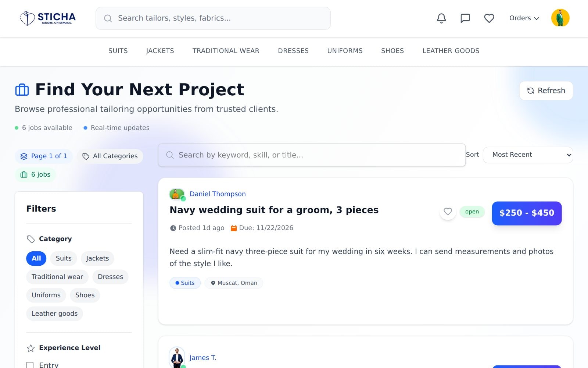
Task: Open Daniel Thompson's profile link
Action: [218, 194]
